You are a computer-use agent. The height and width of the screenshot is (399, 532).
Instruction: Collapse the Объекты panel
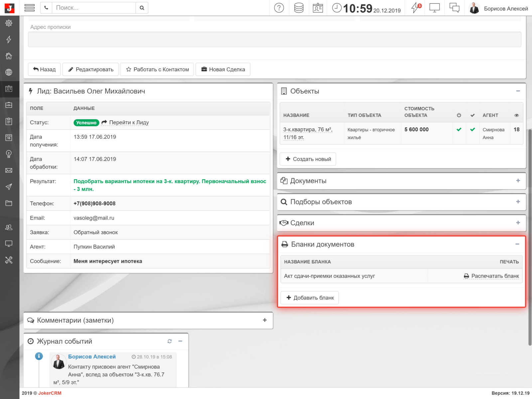[x=518, y=91]
